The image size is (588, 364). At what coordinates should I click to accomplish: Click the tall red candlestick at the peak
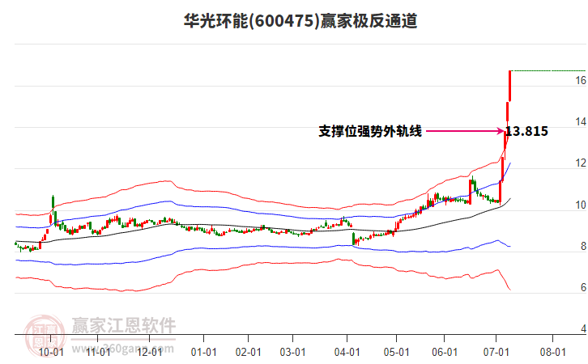510,86
